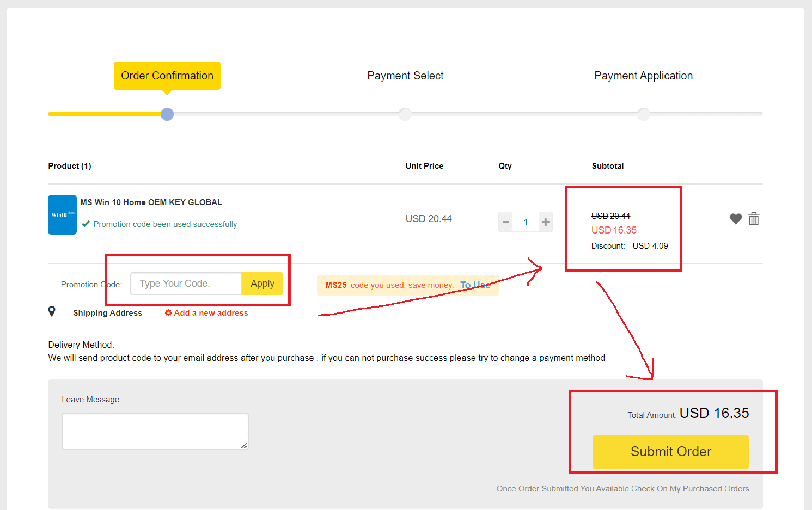Screen dimensions: 812x510
Task: Select the Payment Application step
Action: coord(643,76)
